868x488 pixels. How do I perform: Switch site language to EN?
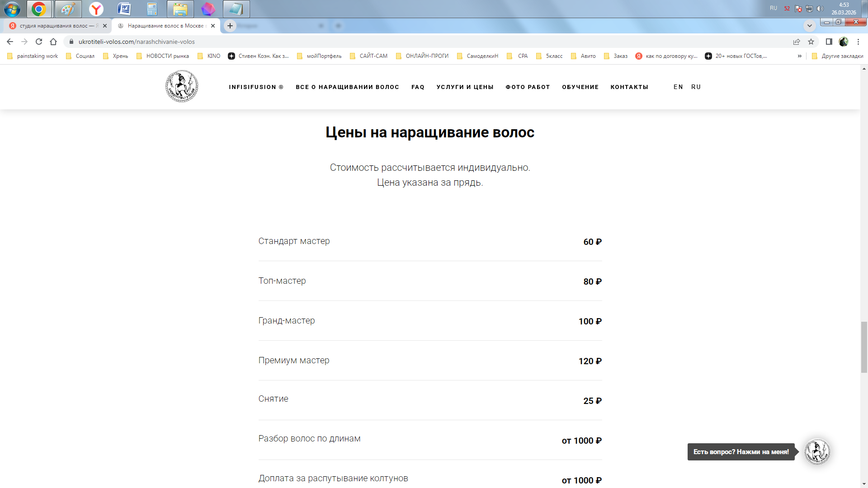678,87
